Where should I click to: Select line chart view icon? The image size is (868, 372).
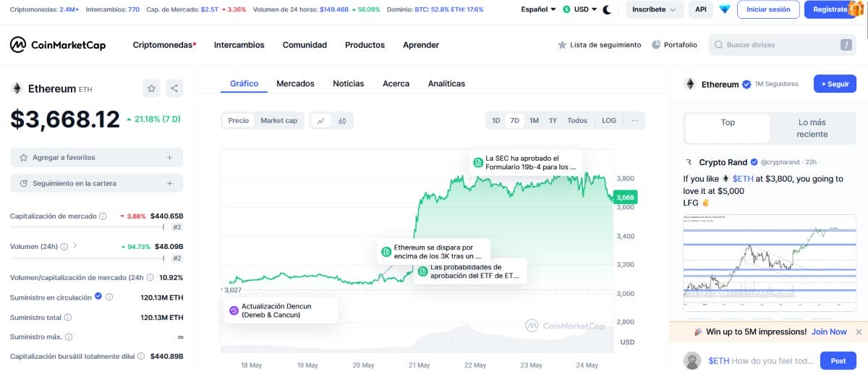[x=320, y=121]
